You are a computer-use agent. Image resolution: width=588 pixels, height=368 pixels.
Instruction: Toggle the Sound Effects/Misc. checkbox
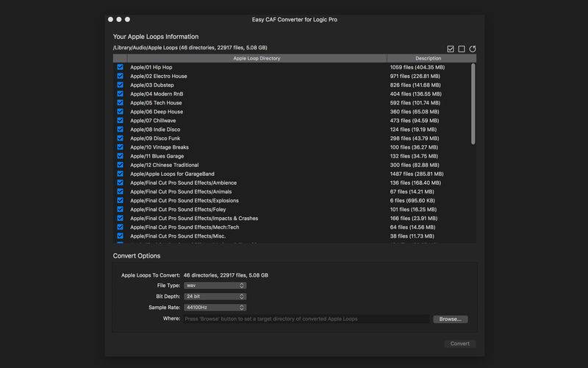[x=120, y=236]
